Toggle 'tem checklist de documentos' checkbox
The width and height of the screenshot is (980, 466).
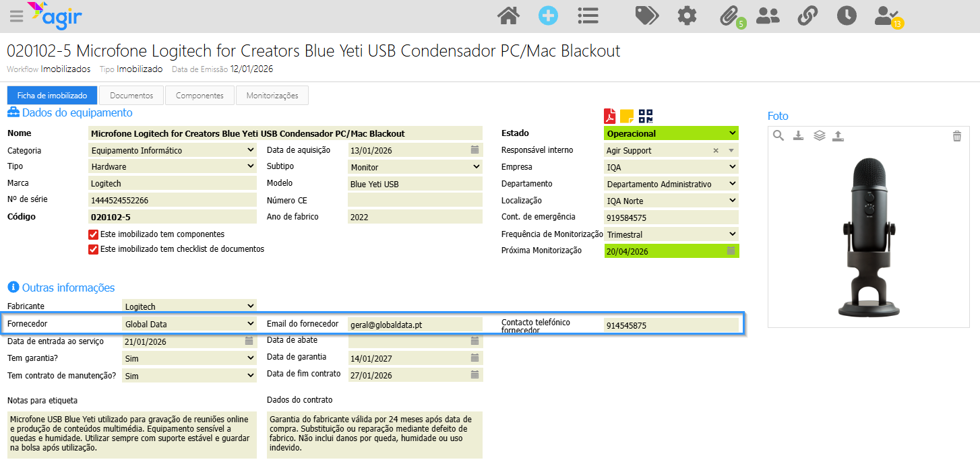94,249
